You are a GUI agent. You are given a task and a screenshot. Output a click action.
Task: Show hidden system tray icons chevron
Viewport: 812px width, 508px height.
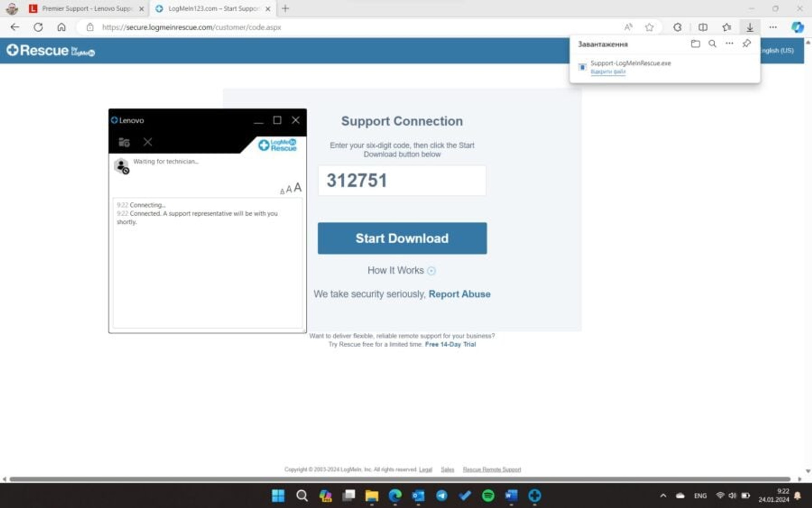663,496
